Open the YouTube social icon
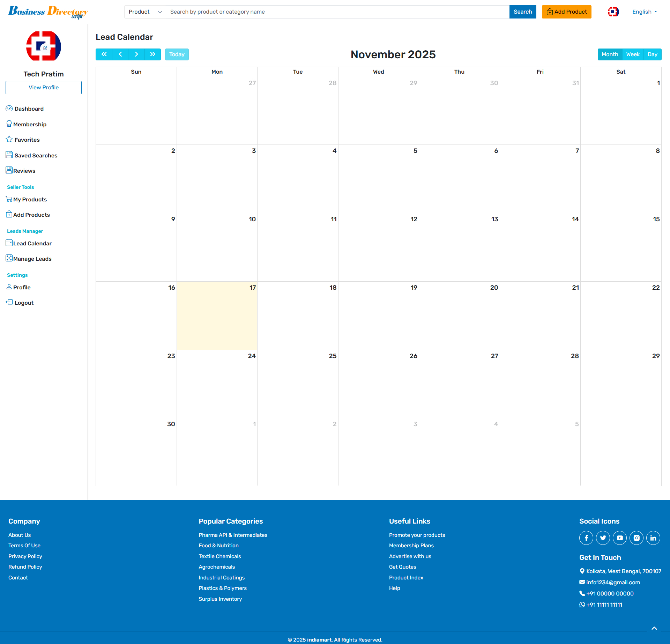This screenshot has height=644, width=670. [x=620, y=538]
